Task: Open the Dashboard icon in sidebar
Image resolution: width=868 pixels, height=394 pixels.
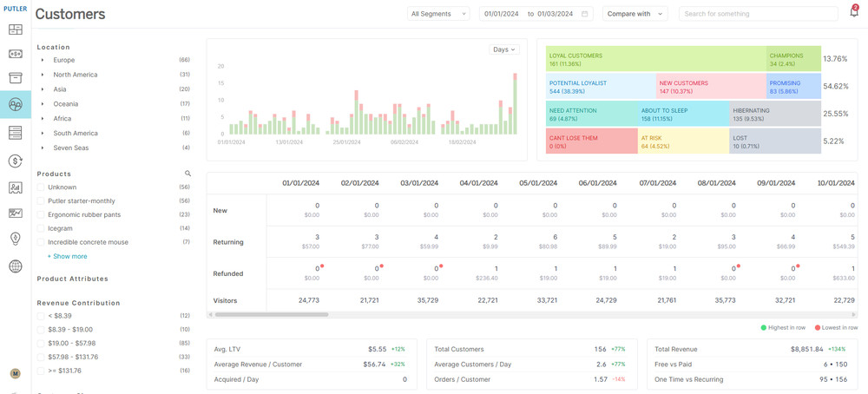Action: (x=15, y=30)
